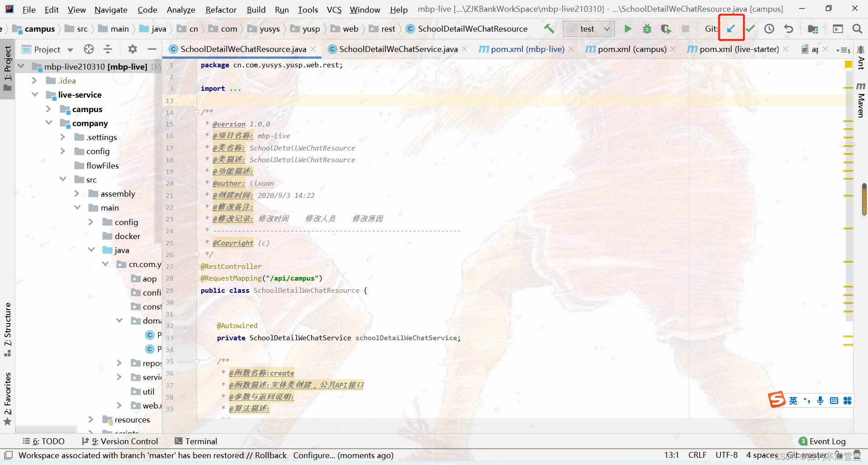Click the CRLF line separator widget
The height and width of the screenshot is (465, 868).
[x=697, y=455]
